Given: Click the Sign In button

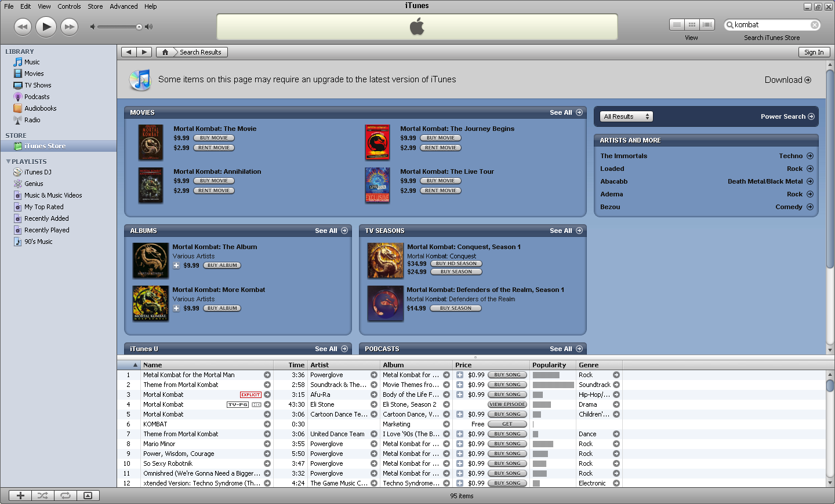Looking at the screenshot, I should click(814, 52).
